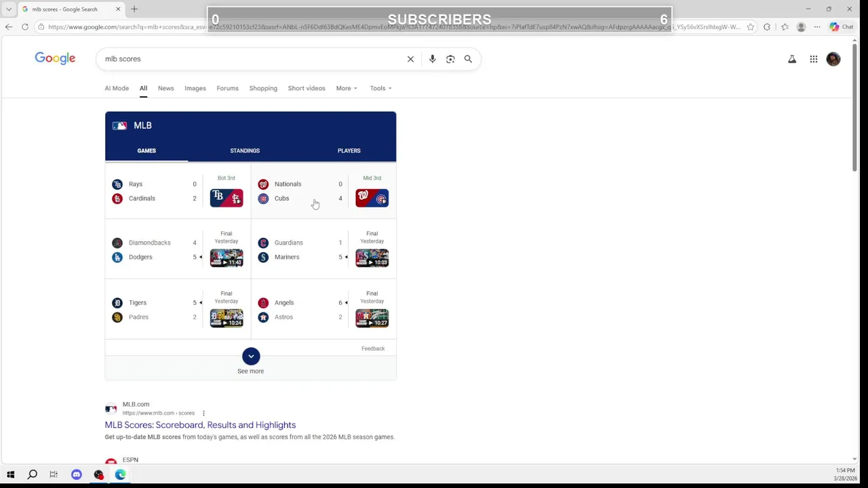Switch to AI Mode tab
The height and width of the screenshot is (488, 868).
(117, 88)
